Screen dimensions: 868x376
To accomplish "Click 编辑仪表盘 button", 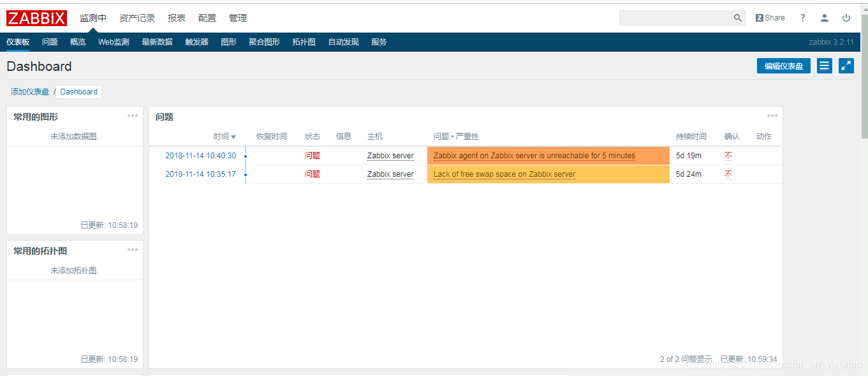I will [x=784, y=66].
